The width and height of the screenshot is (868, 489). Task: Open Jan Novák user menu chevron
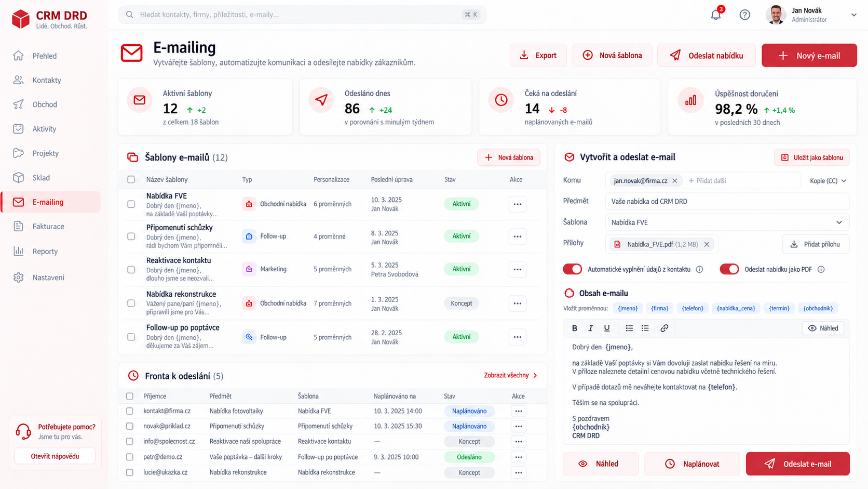(853, 15)
